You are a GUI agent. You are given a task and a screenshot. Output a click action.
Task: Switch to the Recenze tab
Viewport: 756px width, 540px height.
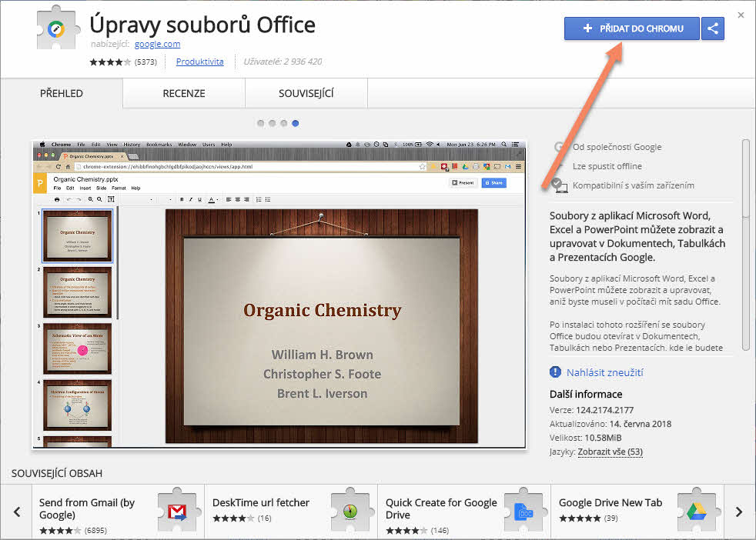click(x=184, y=93)
